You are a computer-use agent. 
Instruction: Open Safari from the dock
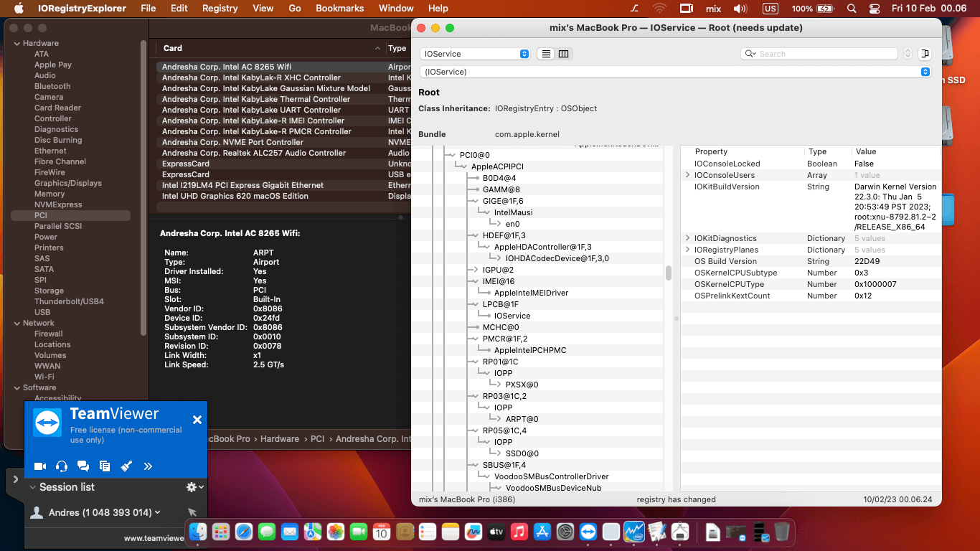click(244, 532)
